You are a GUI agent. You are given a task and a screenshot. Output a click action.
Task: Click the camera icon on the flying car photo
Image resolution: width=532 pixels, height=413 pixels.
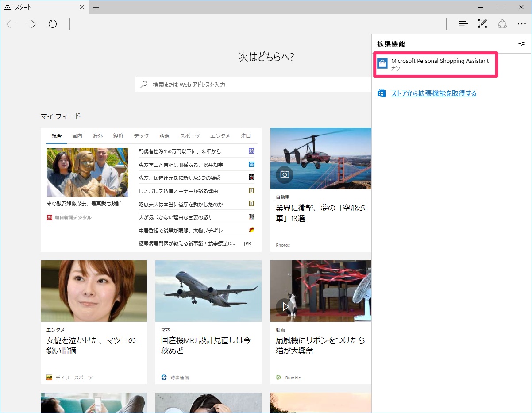(285, 174)
